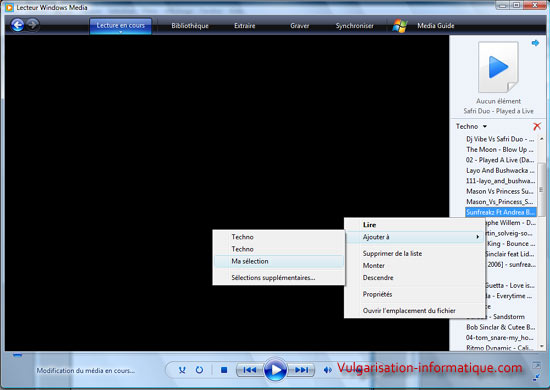550x390 pixels.
Task: Click the large Play button
Action: (275, 370)
